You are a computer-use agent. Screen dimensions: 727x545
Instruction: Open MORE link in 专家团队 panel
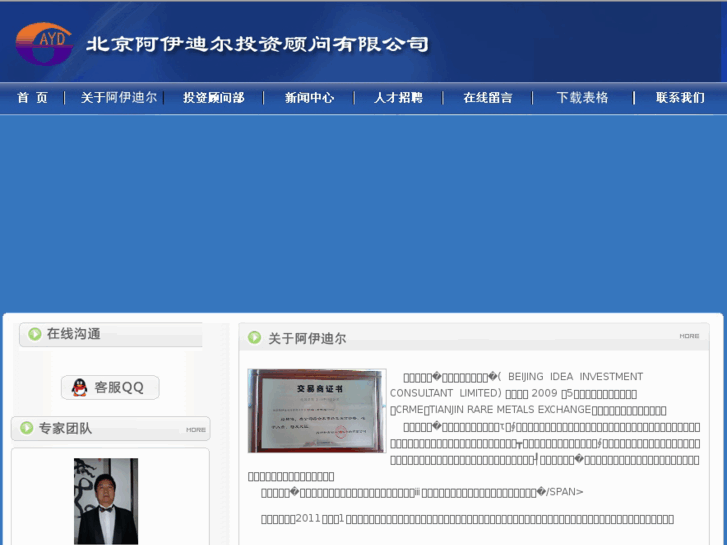(x=196, y=430)
